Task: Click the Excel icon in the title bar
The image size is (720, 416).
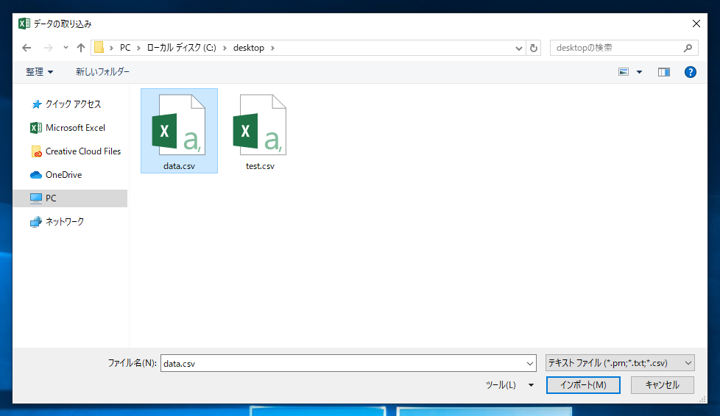Action: click(24, 23)
